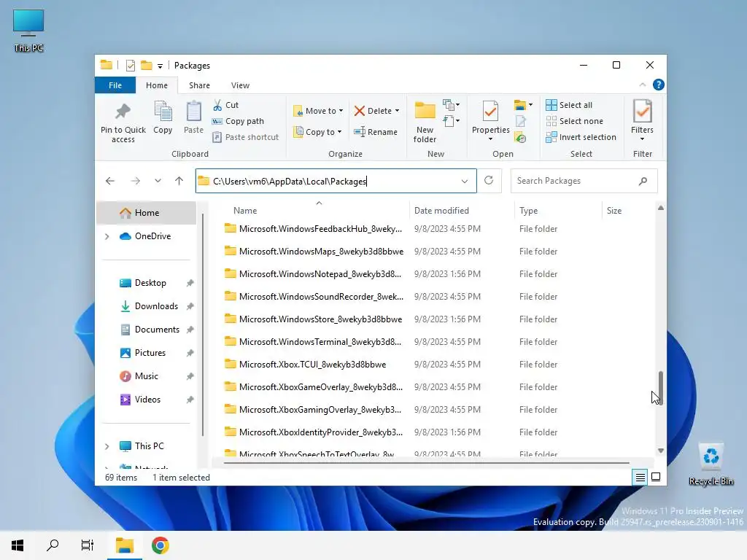Expand the address bar history dropdown
Image resolution: width=747 pixels, height=560 pixels.
click(x=465, y=181)
